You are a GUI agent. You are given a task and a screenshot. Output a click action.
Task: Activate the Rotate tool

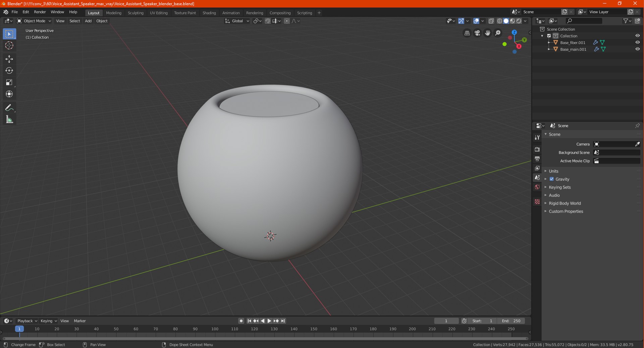click(9, 71)
